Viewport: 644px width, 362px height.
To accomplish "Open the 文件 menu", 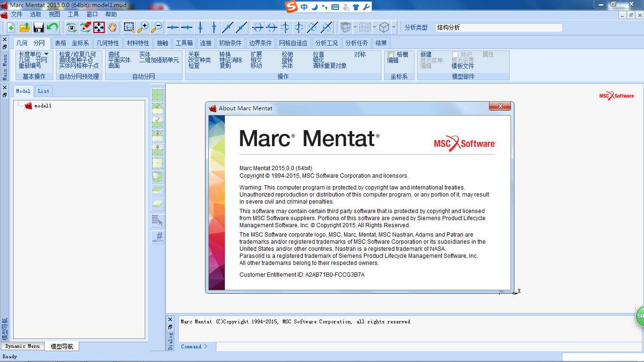I will (x=17, y=15).
